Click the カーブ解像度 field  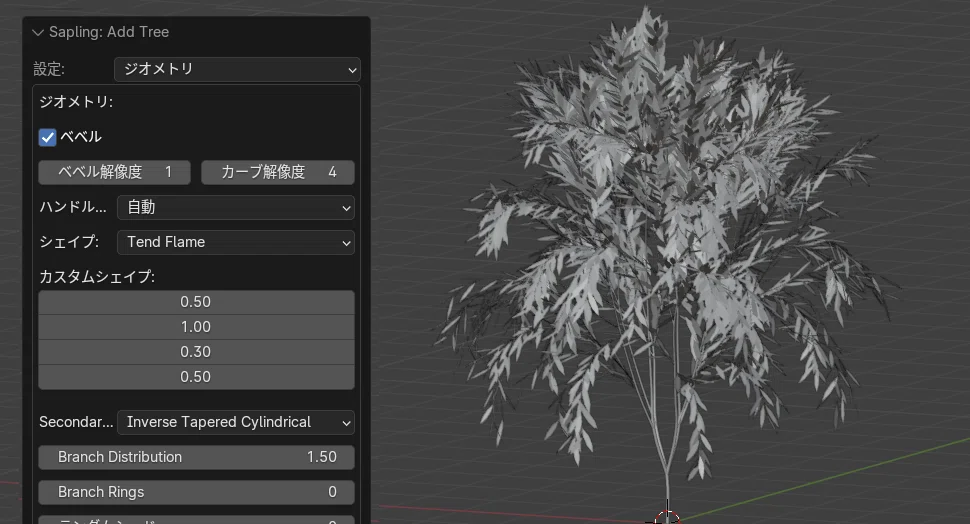278,172
